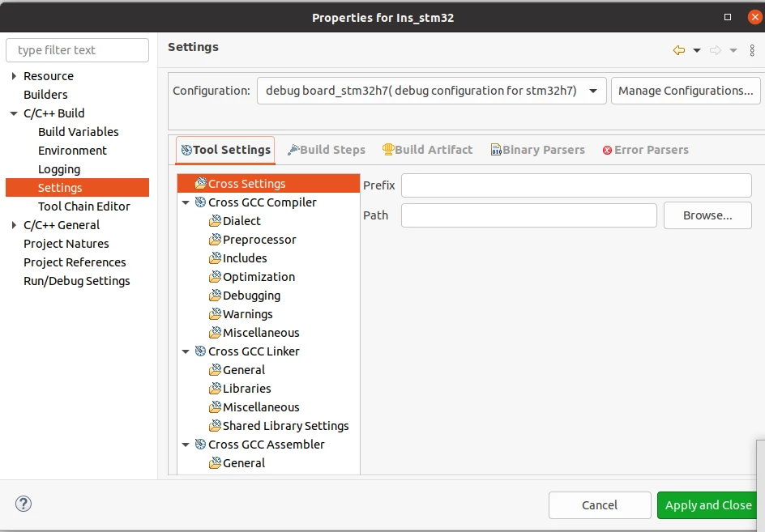Select Project References in the sidebar
Screen dimensions: 765x532
point(75,262)
